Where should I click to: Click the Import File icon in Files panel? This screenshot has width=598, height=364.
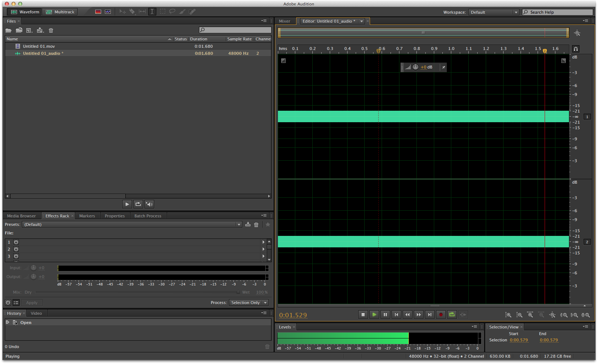click(19, 30)
